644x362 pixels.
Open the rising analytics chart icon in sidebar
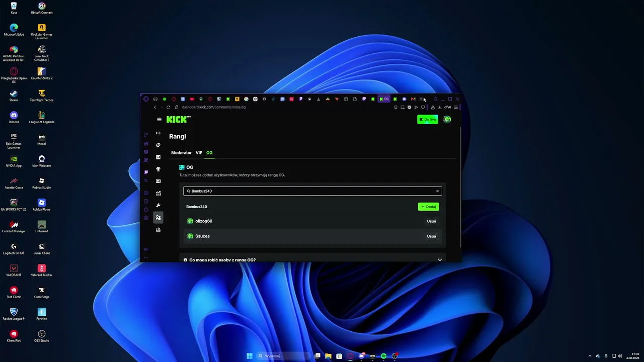158,193
